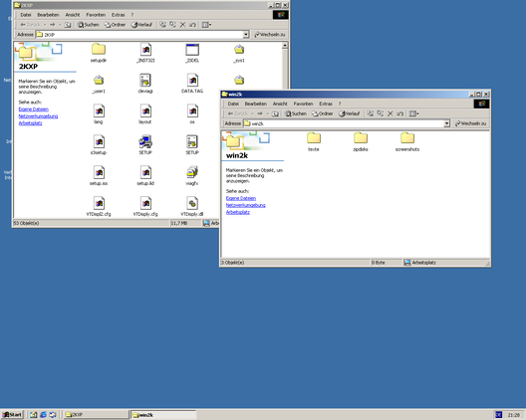Open the setupdir folder in 2KXP window
This screenshot has height=420, width=526.
coord(99,50)
